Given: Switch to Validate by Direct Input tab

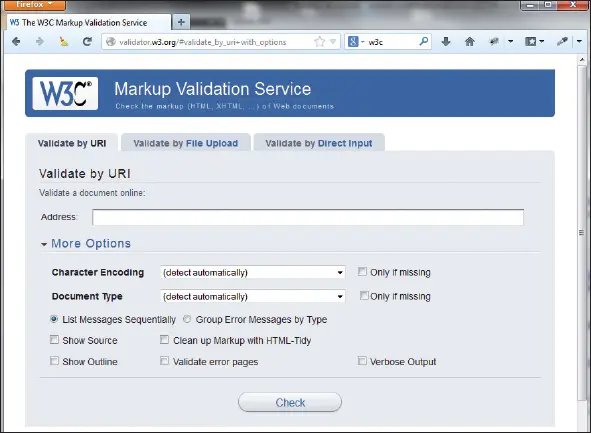Looking at the screenshot, I should point(319,143).
